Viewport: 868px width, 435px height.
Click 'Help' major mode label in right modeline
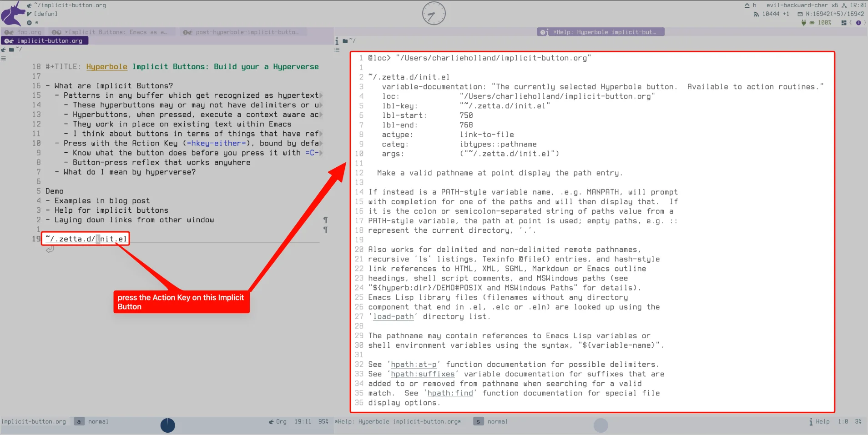point(823,421)
